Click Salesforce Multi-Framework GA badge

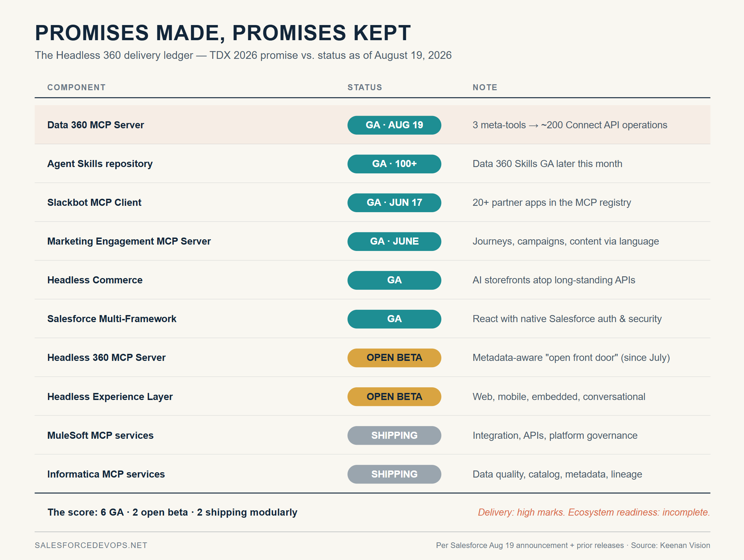pyautogui.click(x=394, y=319)
